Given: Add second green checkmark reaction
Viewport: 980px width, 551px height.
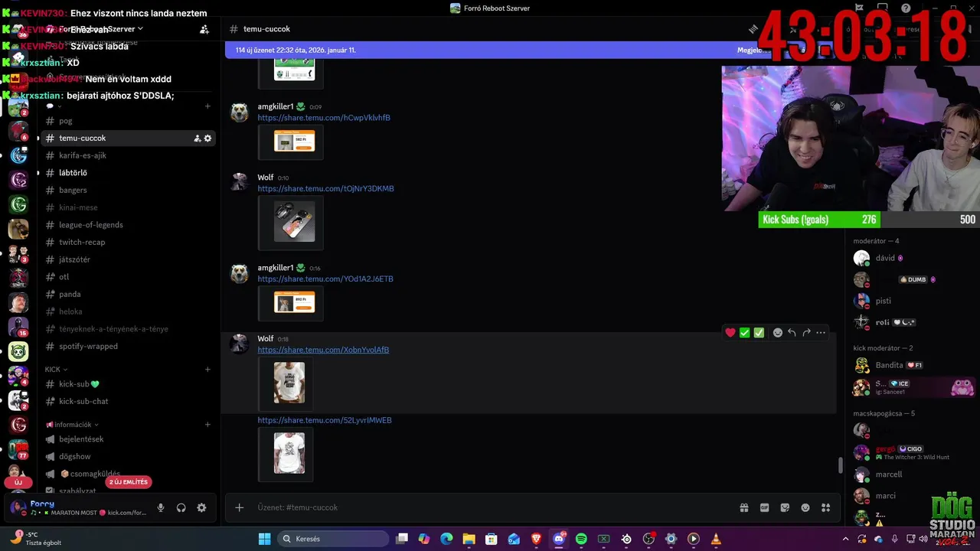Looking at the screenshot, I should pyautogui.click(x=759, y=332).
